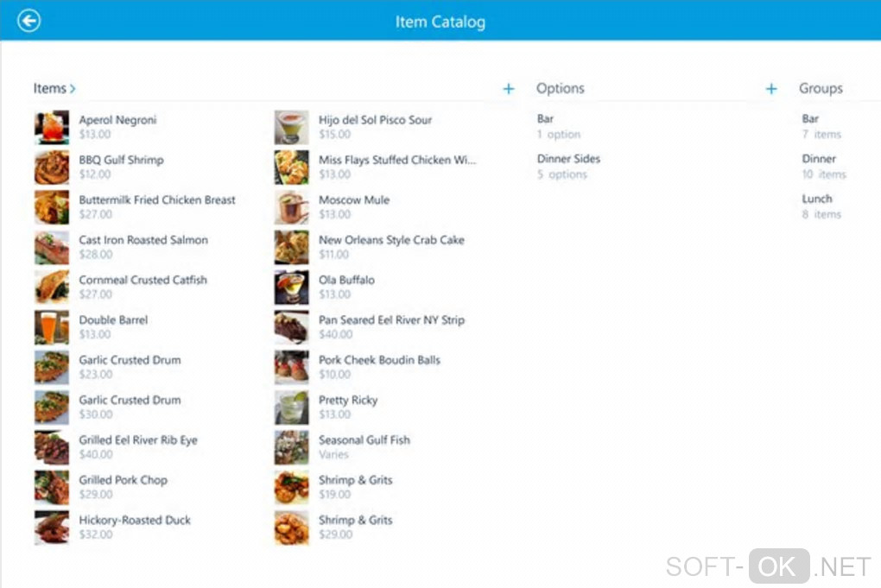This screenshot has width=881, height=588.
Task: Add a new option with plus icon
Action: coord(771,88)
